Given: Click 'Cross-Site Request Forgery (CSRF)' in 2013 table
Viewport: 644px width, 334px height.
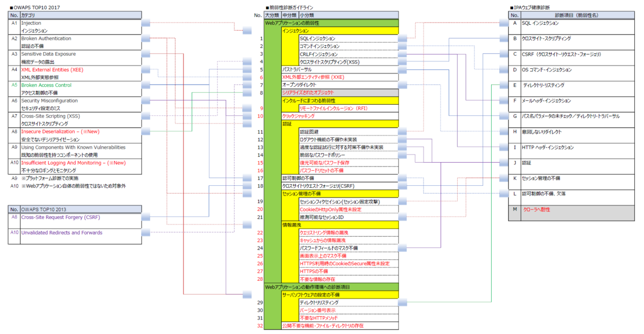Looking at the screenshot, I should pyautogui.click(x=61, y=217).
